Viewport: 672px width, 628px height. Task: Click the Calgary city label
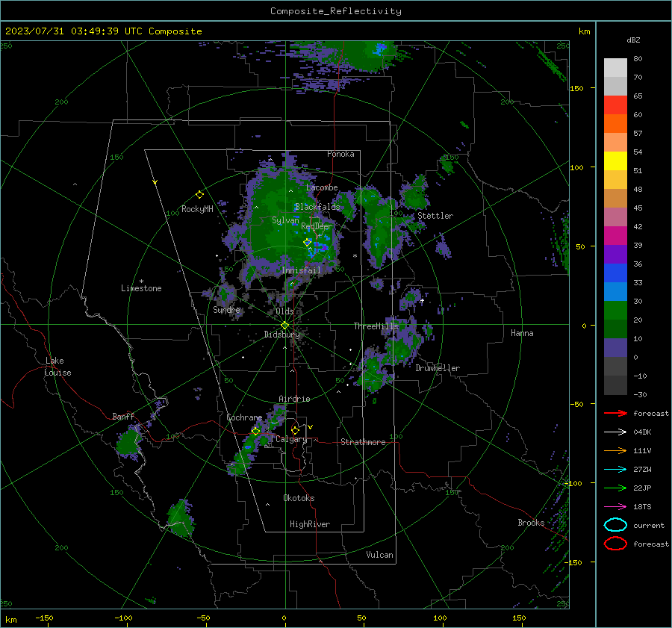[291, 439]
